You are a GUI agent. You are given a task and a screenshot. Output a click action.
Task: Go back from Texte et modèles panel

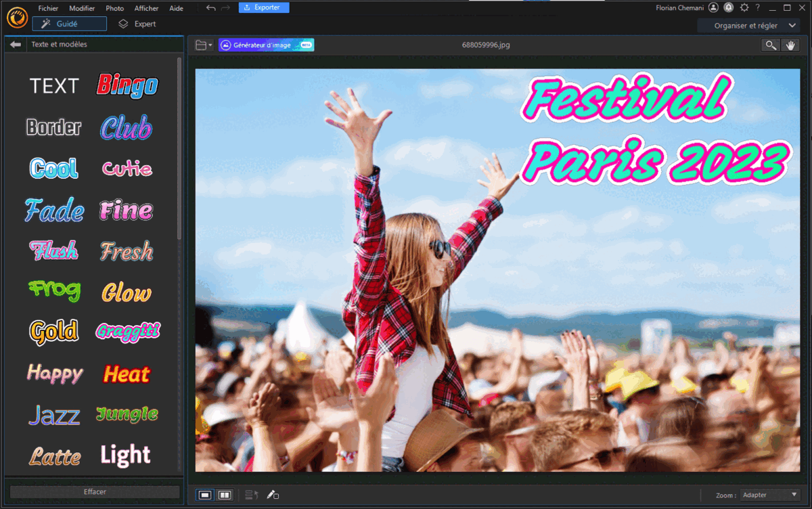[x=16, y=45]
